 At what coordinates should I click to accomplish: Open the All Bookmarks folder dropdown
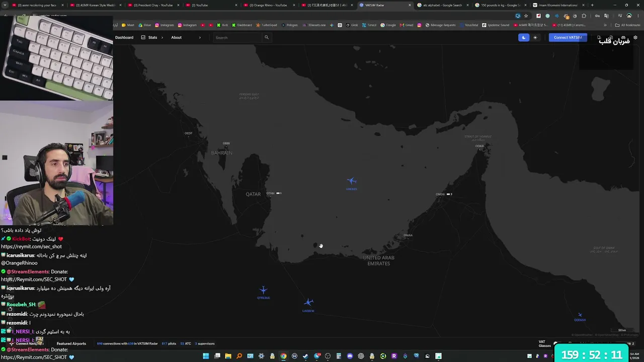point(628,25)
